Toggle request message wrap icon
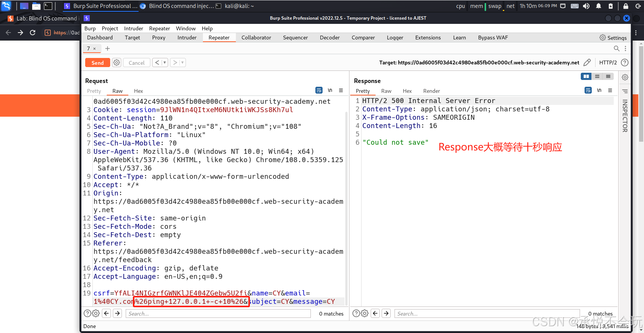Image resolution: width=644 pixels, height=333 pixels. coord(319,90)
